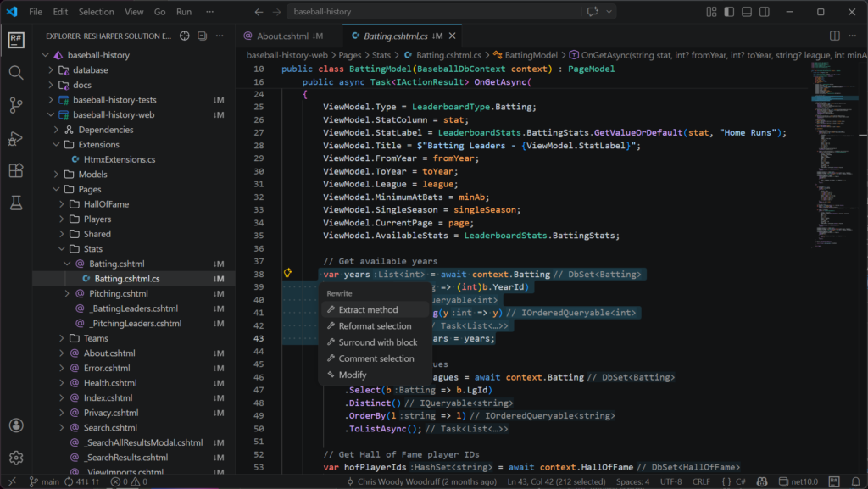Open the Run and Debug view

click(x=15, y=138)
